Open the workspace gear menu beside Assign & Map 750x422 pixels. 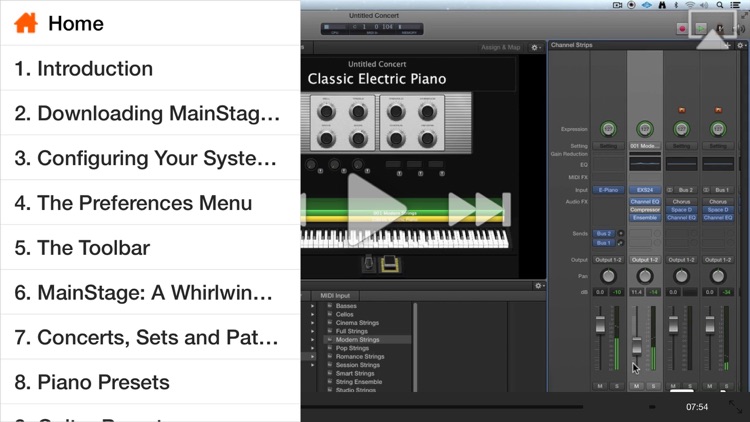535,47
